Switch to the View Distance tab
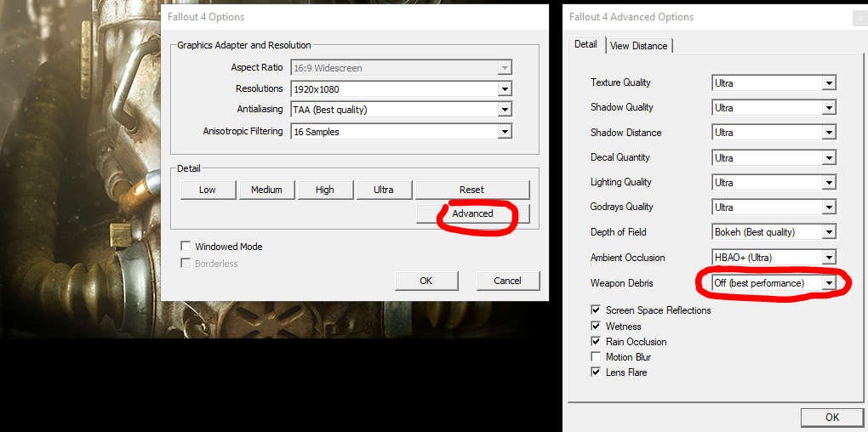The image size is (868, 432). click(x=639, y=46)
